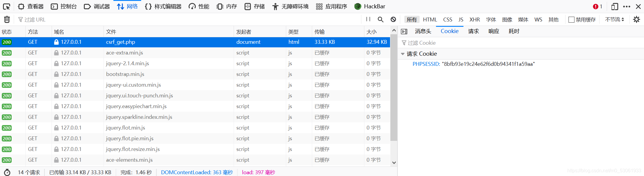This screenshot has width=644, height=176.
Task: Open the Style Editor (样式编辑器) panel
Action: click(x=163, y=6)
